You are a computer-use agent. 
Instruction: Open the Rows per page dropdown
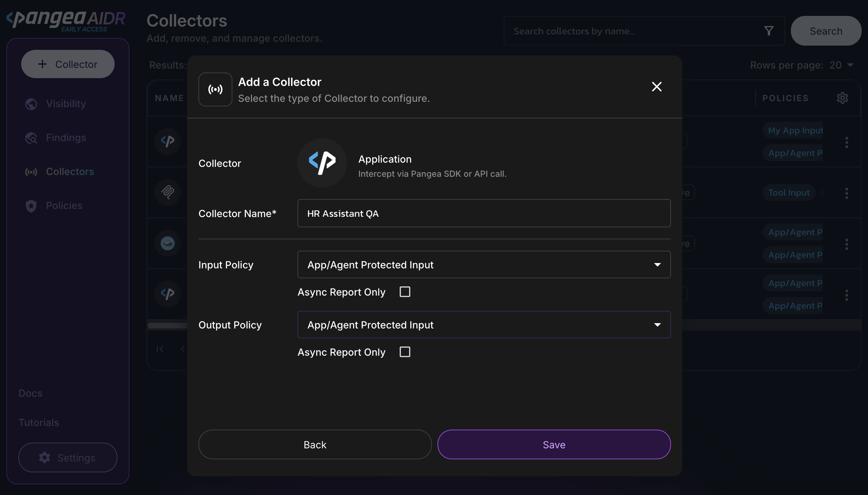click(x=842, y=65)
